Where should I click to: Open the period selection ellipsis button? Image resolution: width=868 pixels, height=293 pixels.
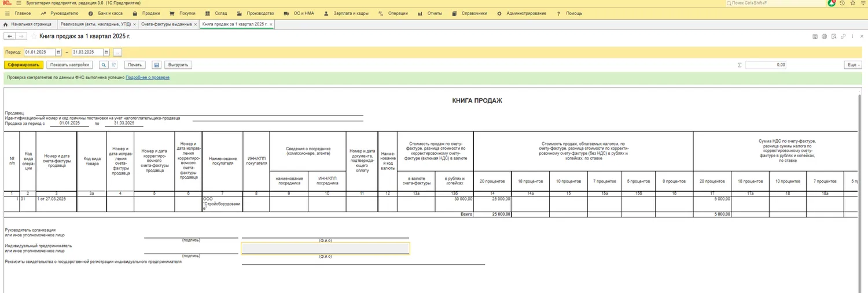click(117, 52)
